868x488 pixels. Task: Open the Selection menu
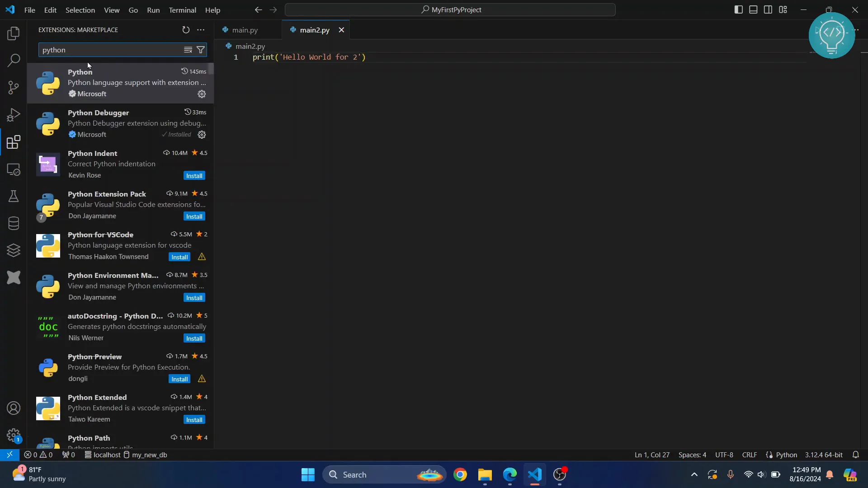point(80,10)
